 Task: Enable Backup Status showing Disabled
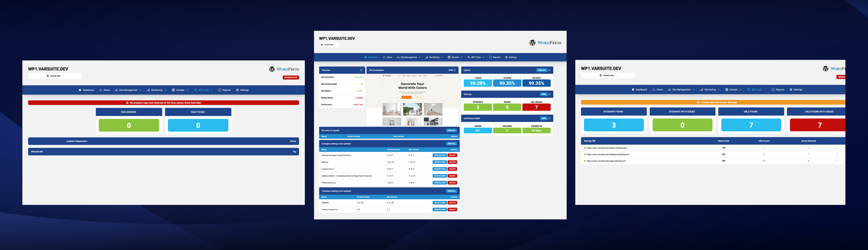pyautogui.click(x=360, y=98)
